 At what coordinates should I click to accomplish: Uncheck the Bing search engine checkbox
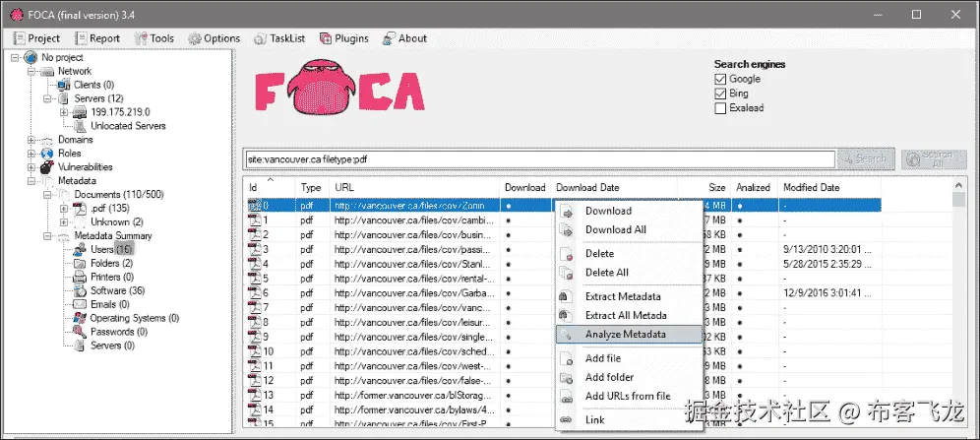[720, 94]
